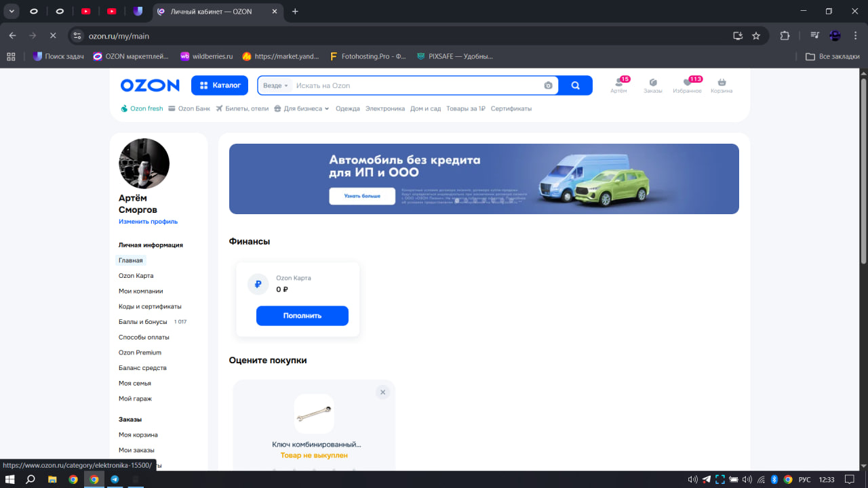868x488 pixels.
Task: Go to Электроника category
Action: coord(385,108)
